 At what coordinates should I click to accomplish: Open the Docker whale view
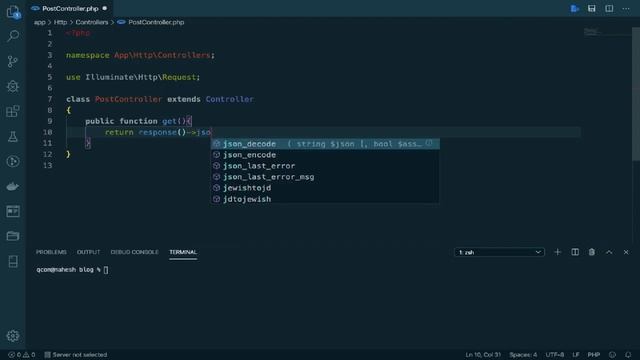13,187
